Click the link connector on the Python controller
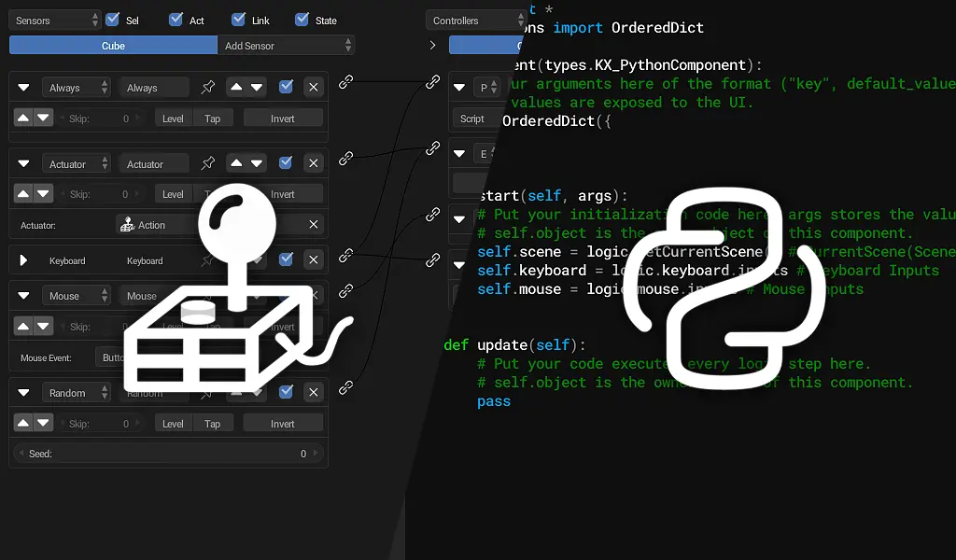 click(x=433, y=82)
